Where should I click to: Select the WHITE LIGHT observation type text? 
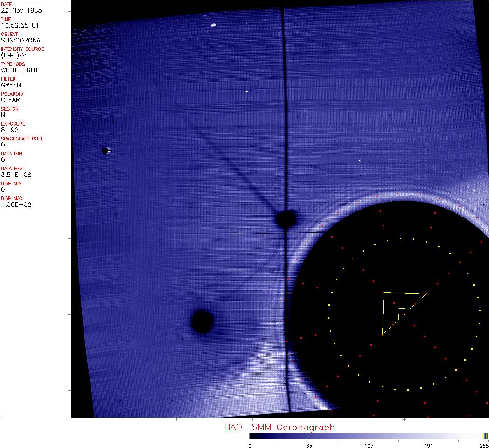(x=20, y=70)
